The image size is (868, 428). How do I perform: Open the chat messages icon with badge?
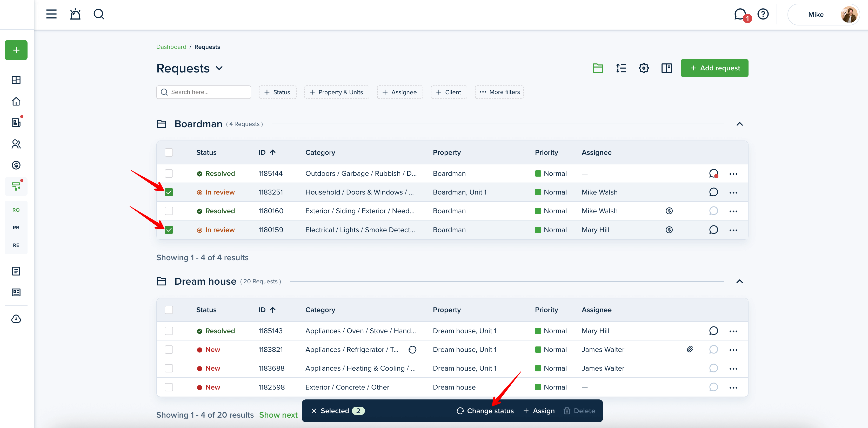740,15
